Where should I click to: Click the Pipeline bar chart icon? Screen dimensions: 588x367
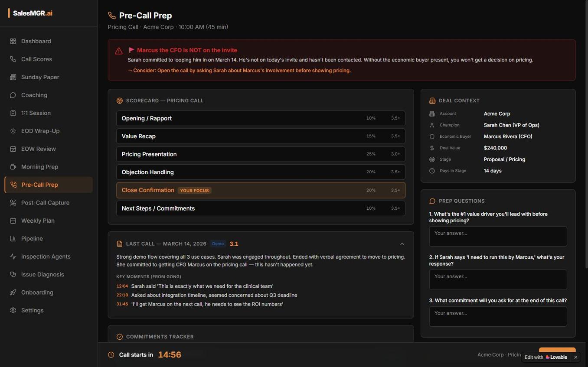point(13,239)
